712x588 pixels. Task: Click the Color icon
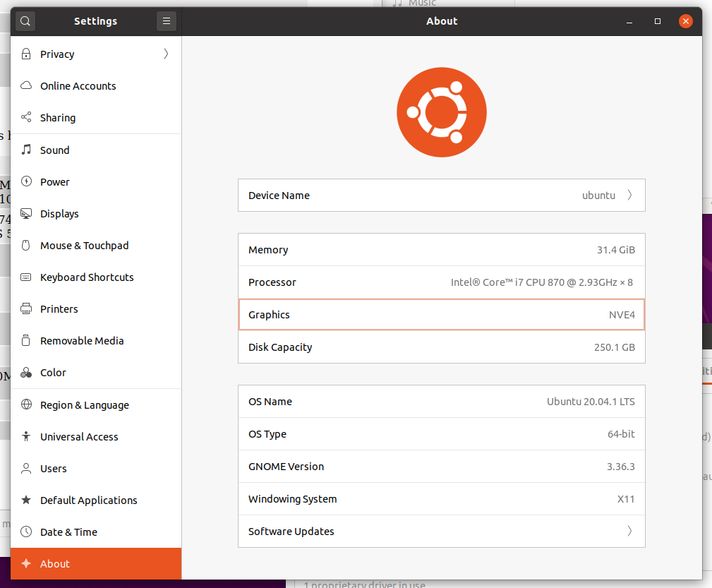point(26,373)
